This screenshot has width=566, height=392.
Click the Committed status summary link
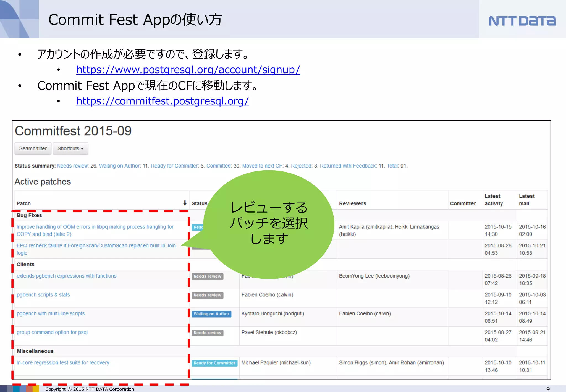[x=219, y=166]
